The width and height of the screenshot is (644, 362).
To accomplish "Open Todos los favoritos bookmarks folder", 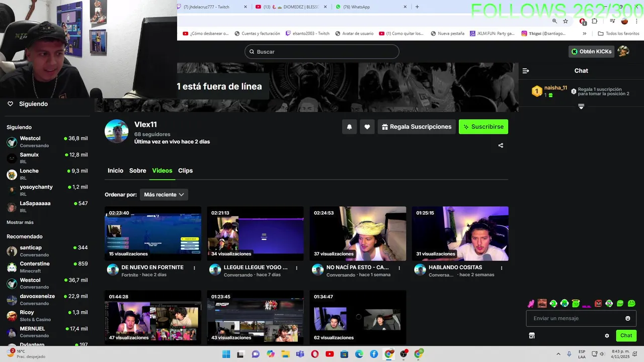I will click(618, 34).
